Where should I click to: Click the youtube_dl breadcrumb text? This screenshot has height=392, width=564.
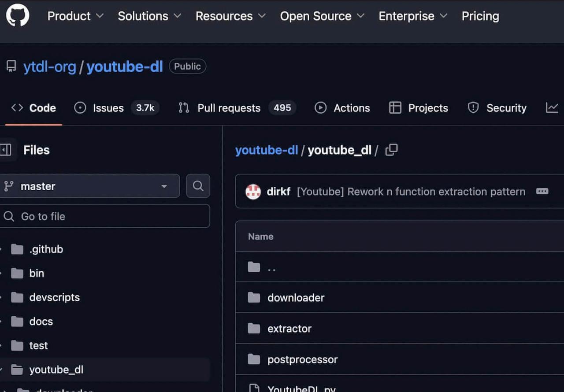coord(340,150)
